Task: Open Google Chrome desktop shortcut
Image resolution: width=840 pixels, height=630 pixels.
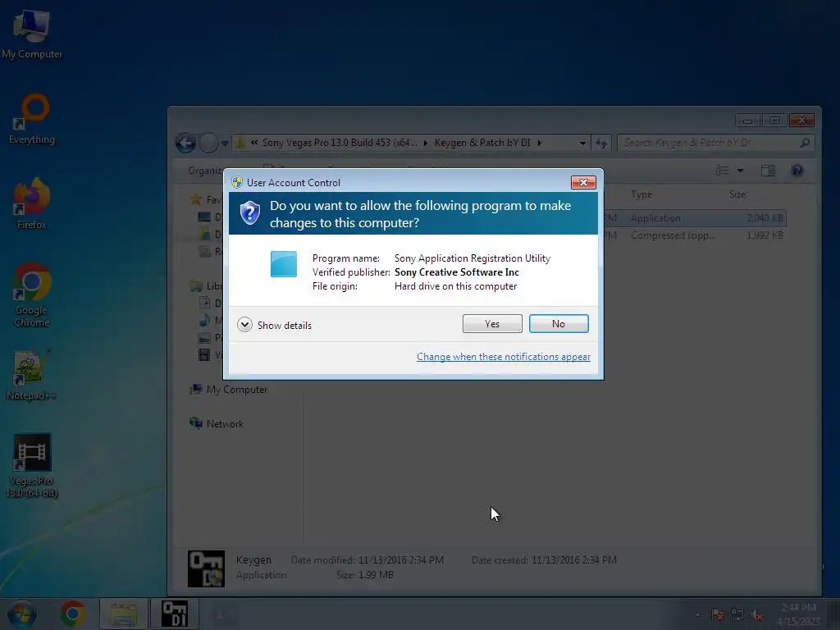Action: tap(32, 294)
